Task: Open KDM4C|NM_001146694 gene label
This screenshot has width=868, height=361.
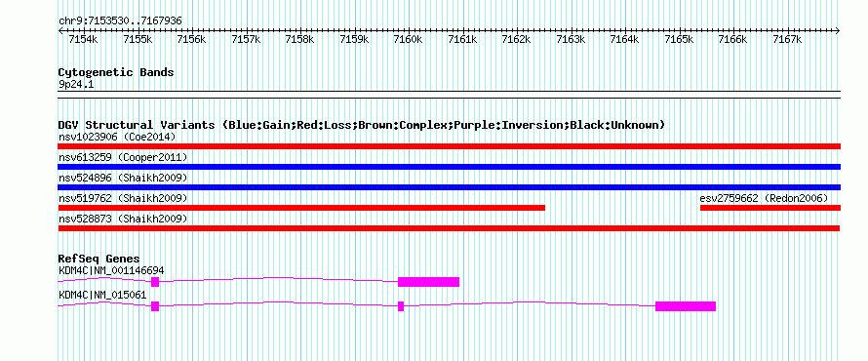Action: (111, 271)
